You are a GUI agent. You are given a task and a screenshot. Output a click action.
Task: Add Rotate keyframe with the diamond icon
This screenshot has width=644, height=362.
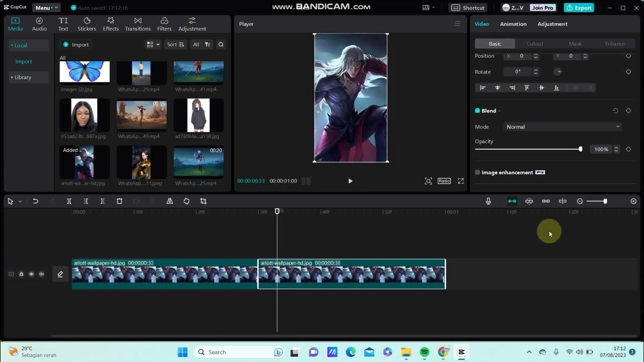coord(628,72)
